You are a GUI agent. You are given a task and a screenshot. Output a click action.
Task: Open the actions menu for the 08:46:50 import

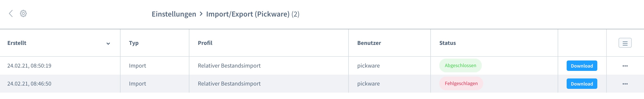coord(625,84)
